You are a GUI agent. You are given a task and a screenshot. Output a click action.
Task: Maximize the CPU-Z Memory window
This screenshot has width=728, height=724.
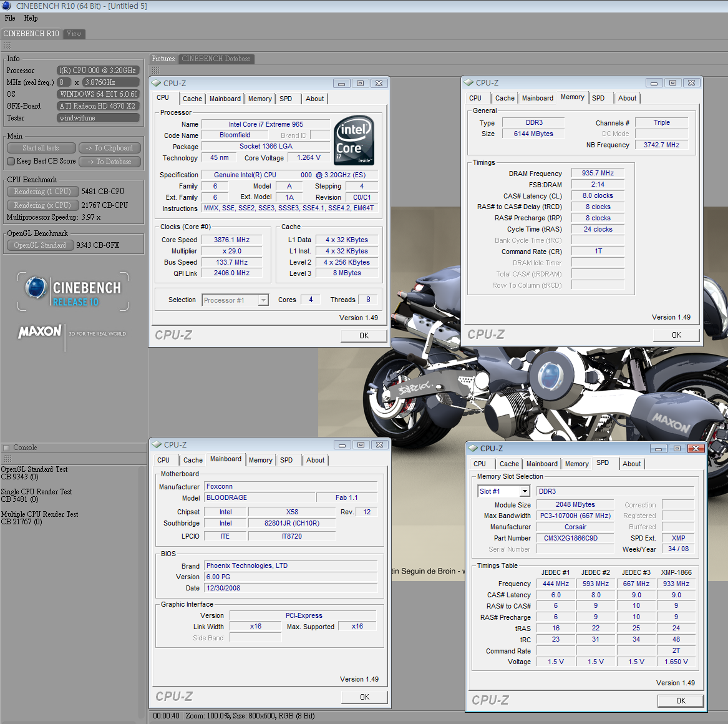672,82
